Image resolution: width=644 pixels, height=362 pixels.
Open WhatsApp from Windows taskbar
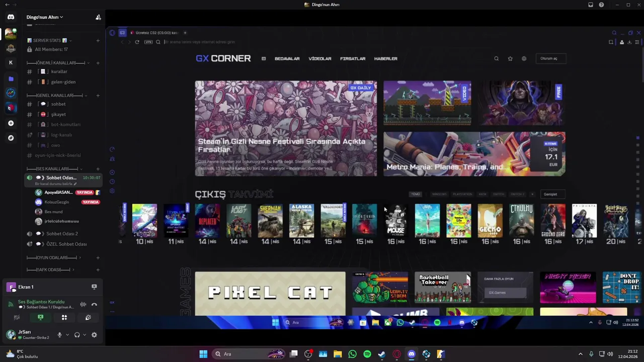point(352,354)
